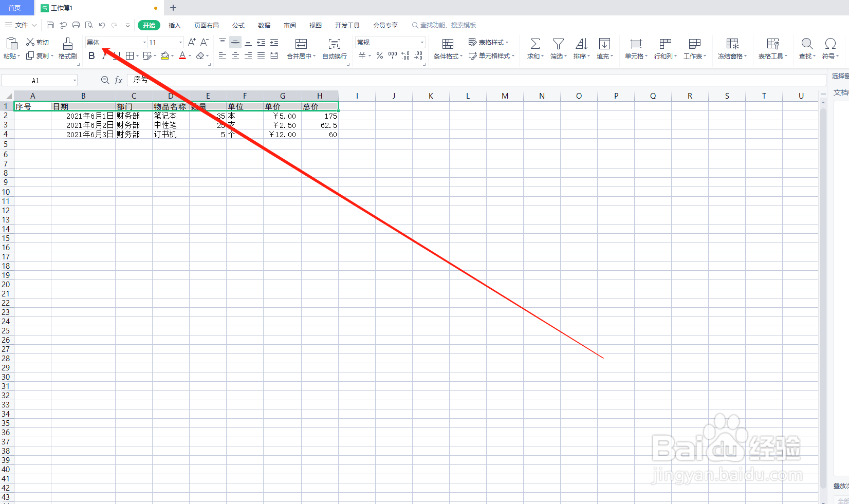The width and height of the screenshot is (849, 504).
Task: Toggle center horizontal alignment
Action: (x=235, y=55)
